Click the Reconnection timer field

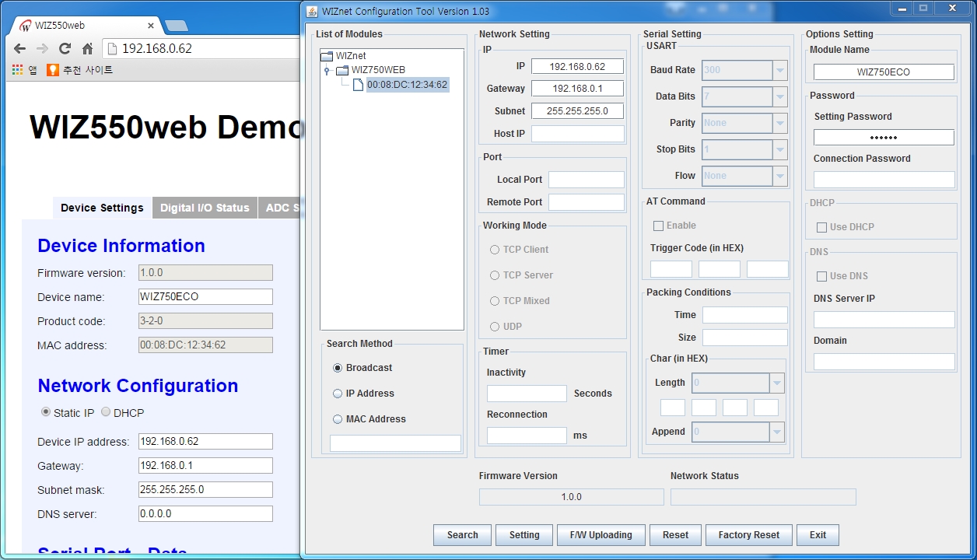click(527, 436)
